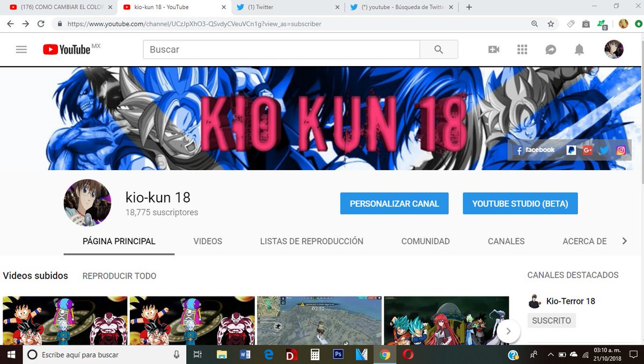Open File Explorer from the taskbar
The height and width of the screenshot is (364, 644).
pos(222,354)
